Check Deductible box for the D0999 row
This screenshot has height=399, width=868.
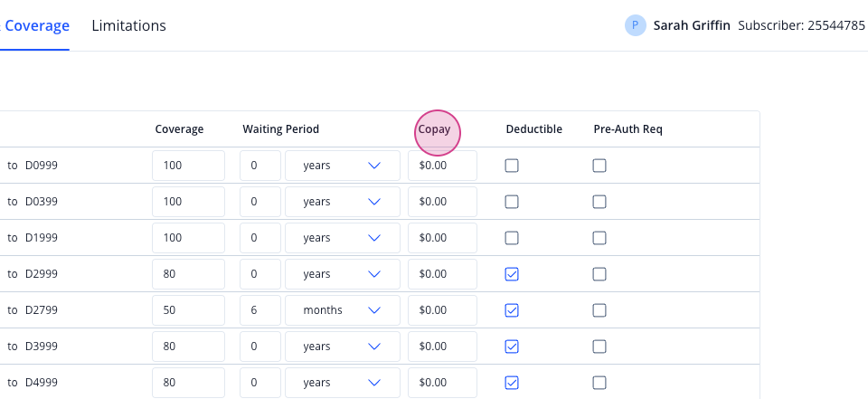tap(512, 166)
